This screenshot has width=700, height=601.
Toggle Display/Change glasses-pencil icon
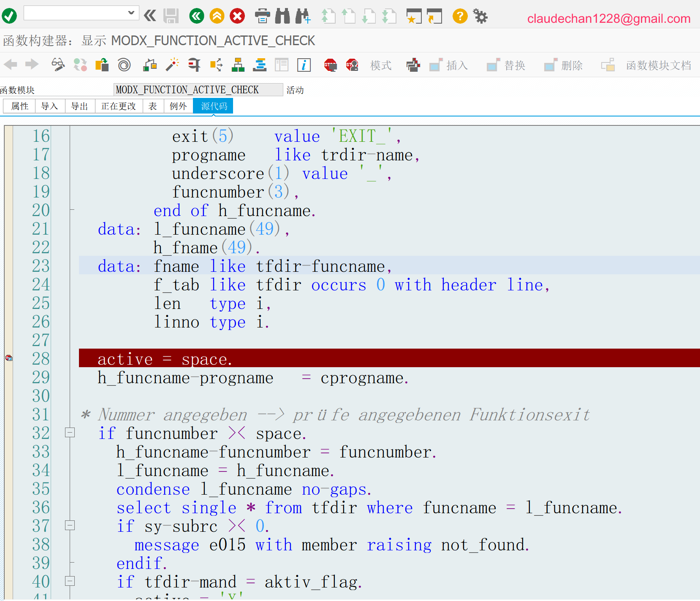[x=58, y=65]
